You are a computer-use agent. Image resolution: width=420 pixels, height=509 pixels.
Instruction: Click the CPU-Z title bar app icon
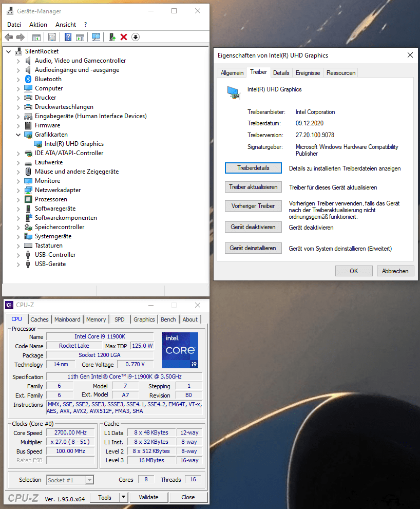(9, 305)
